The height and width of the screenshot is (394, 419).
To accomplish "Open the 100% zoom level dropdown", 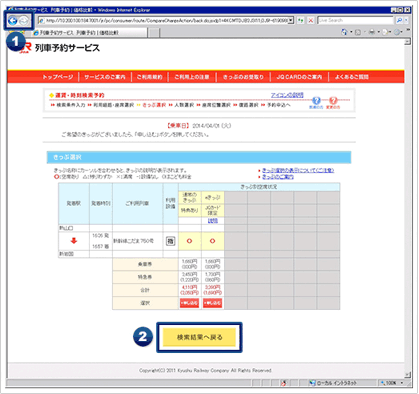I will [x=402, y=383].
